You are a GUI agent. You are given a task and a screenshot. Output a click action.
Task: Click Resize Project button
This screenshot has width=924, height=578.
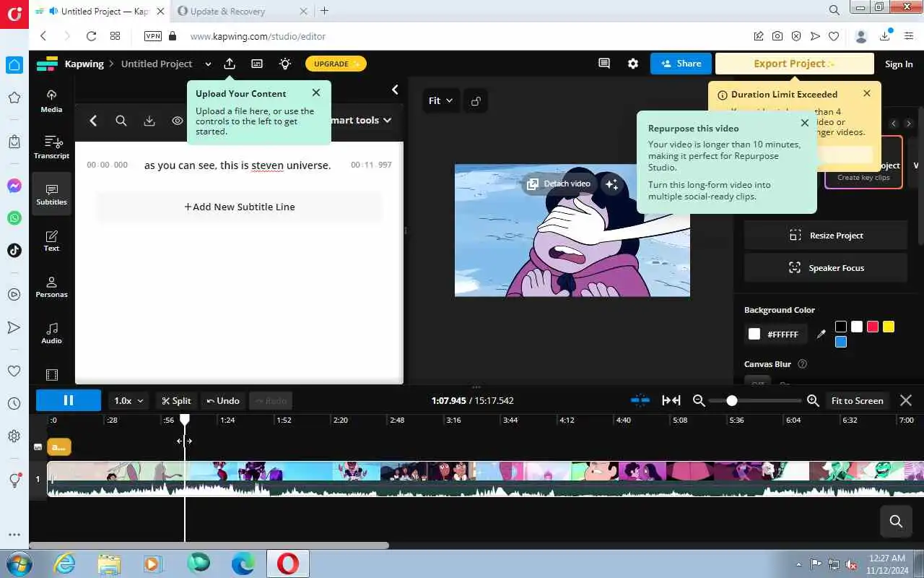click(x=826, y=236)
